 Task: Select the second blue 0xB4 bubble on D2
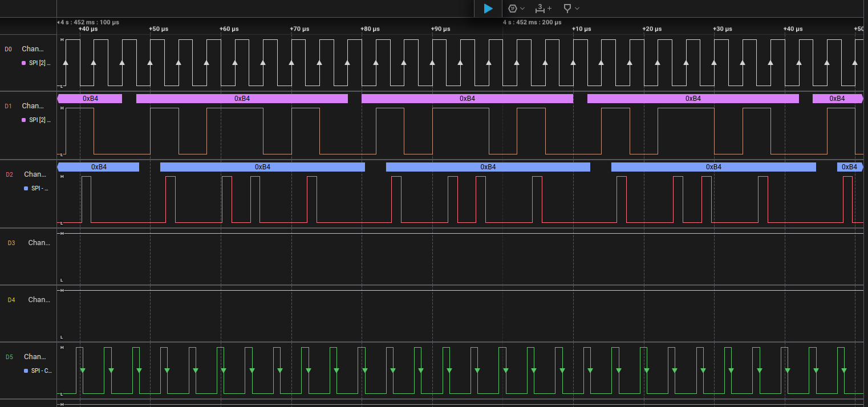point(262,167)
